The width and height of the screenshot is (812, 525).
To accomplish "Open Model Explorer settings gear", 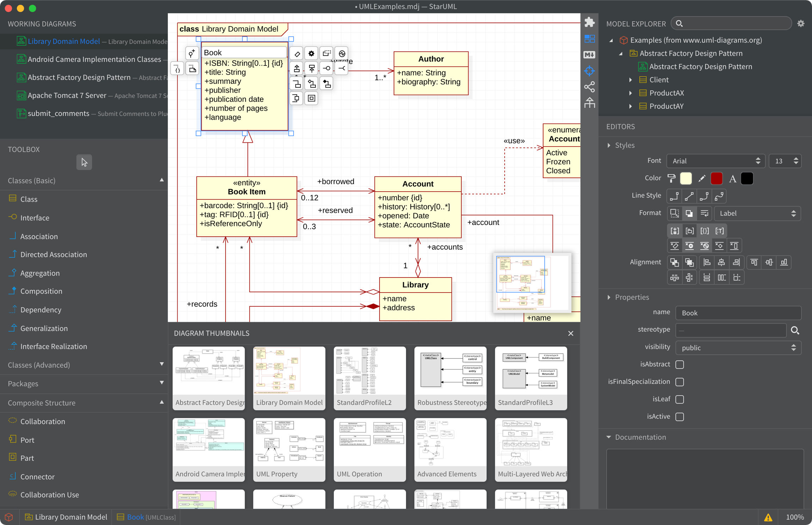I will [x=801, y=23].
